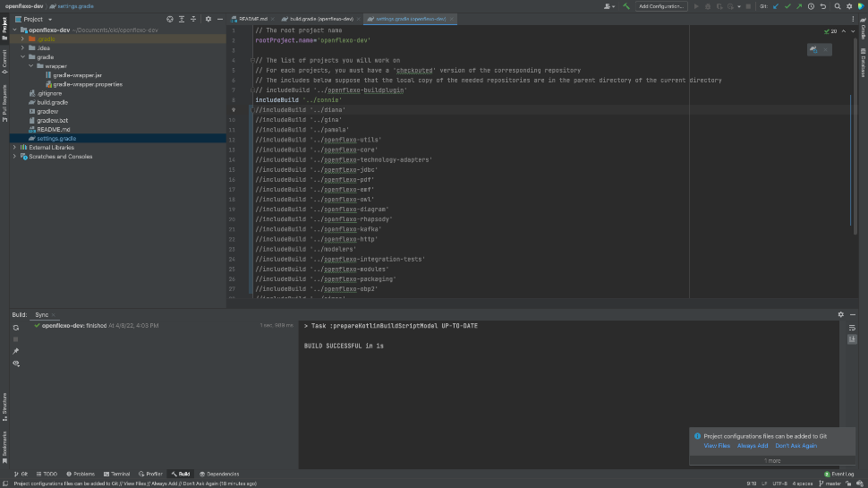Click View Files link in notification
Viewport: 868px width, 488px height.
[x=716, y=445]
